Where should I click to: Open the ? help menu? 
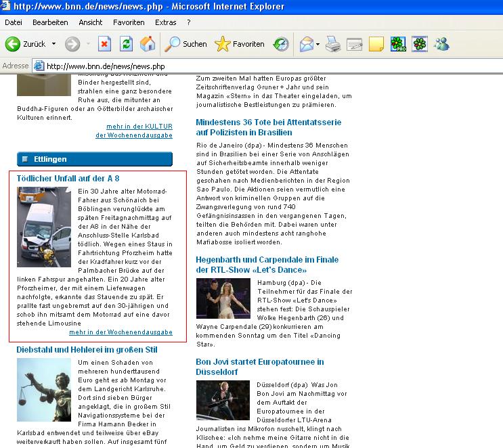click(189, 22)
